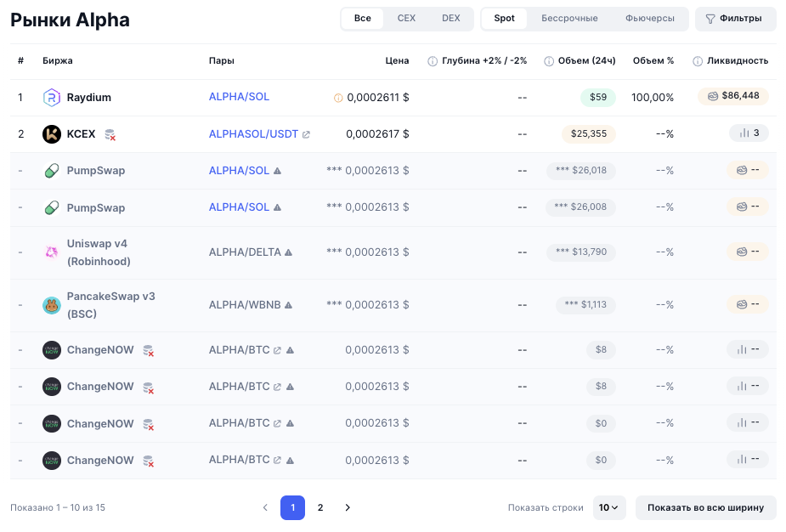Click the price 0,0002617 $ in the KCEX row
The image size is (786, 532).
coord(377,134)
